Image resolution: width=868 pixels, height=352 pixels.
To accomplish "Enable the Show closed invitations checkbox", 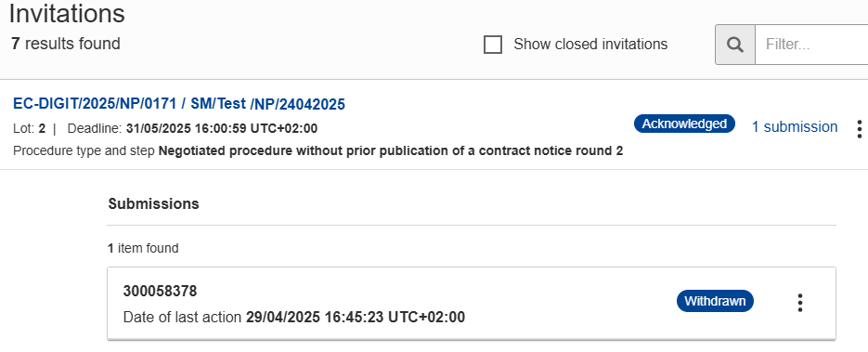I will (x=493, y=45).
